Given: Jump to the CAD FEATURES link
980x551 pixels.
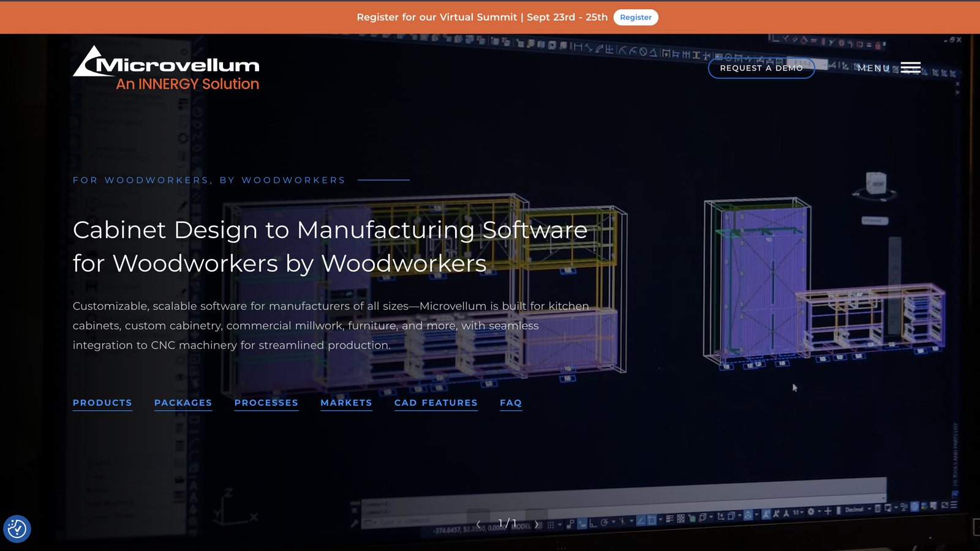Looking at the screenshot, I should click(436, 403).
